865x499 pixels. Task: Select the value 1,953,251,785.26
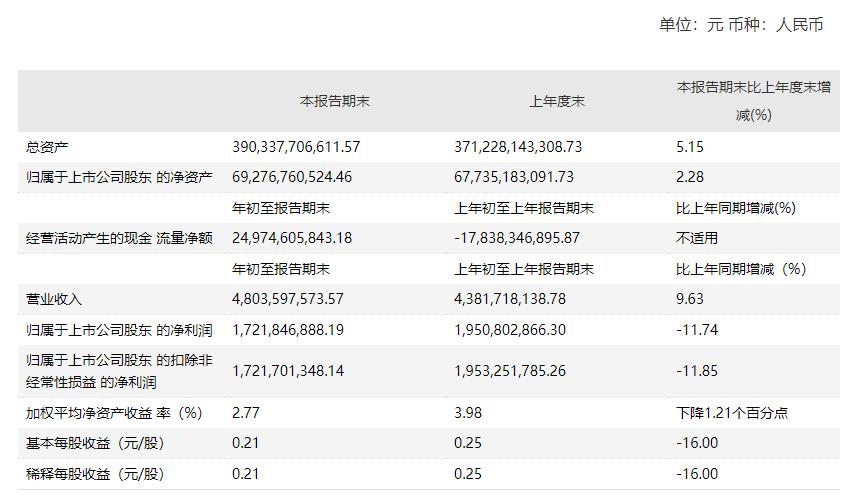coord(510,371)
